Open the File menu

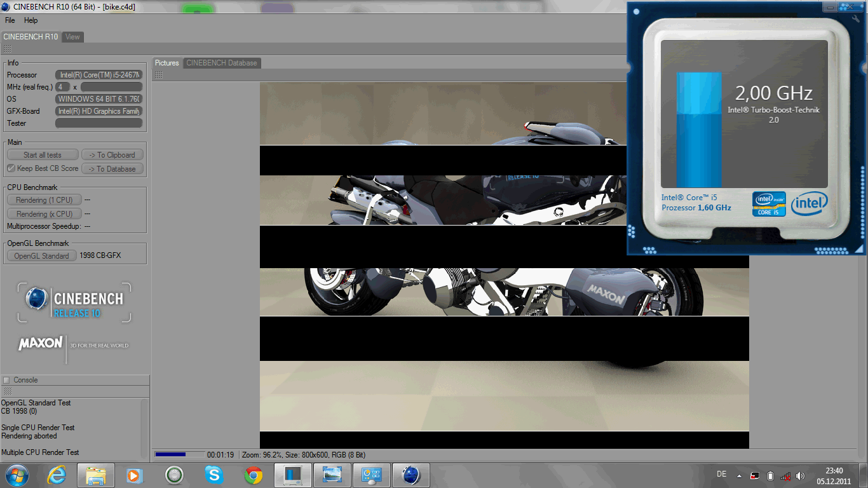coord(10,20)
